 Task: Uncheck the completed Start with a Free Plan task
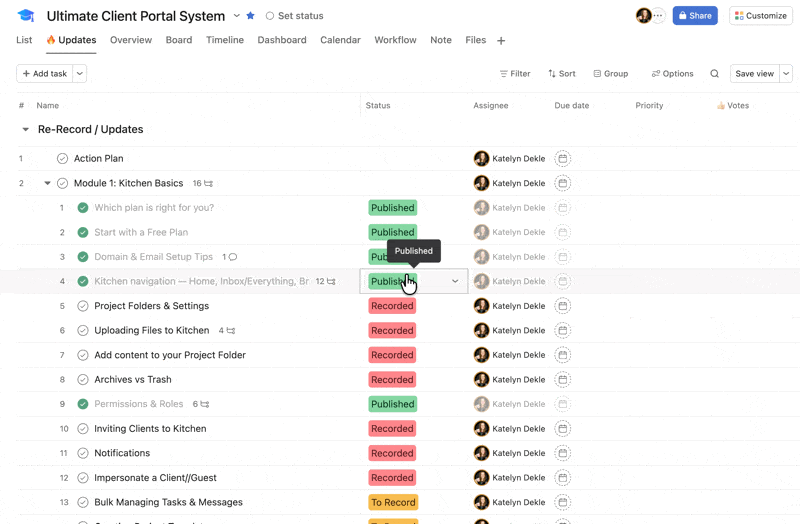point(83,233)
